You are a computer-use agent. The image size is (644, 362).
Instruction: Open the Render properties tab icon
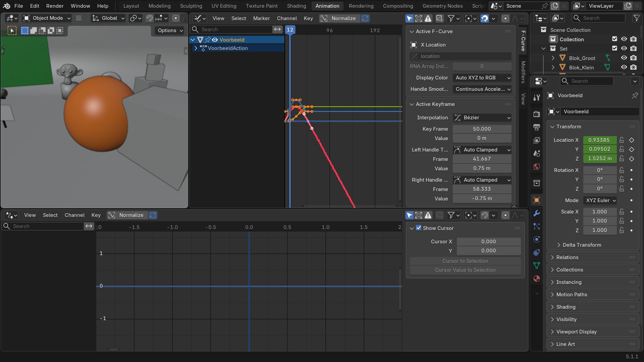tap(537, 114)
